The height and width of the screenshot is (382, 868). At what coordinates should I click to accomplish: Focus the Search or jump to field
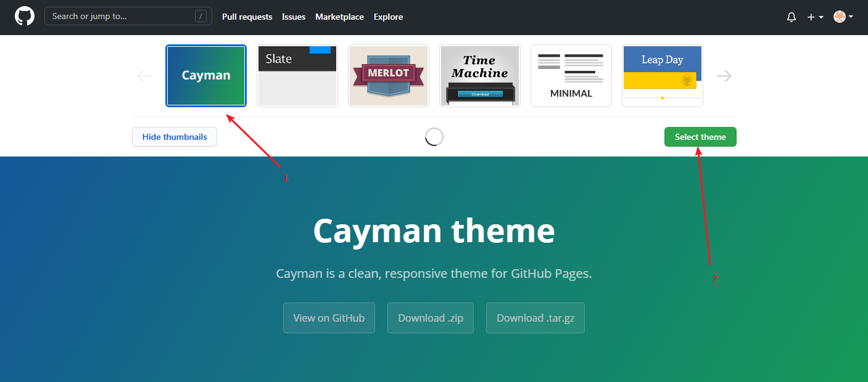(x=128, y=16)
